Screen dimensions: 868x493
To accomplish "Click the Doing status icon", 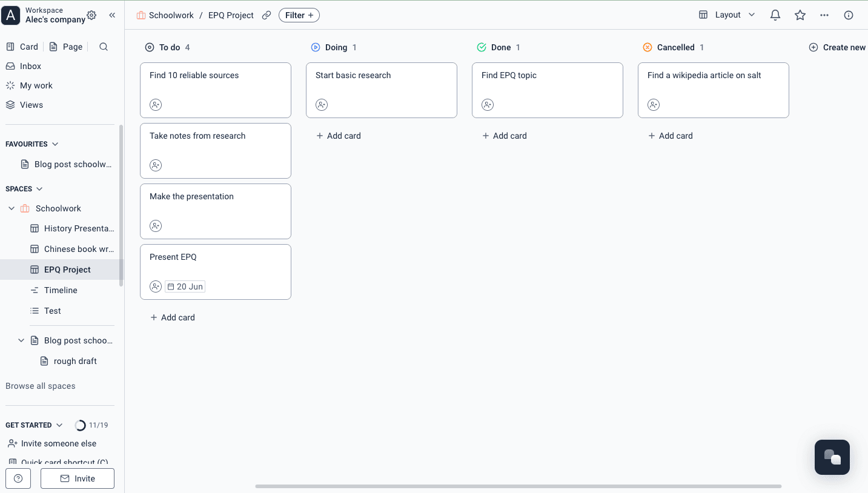I will [316, 47].
